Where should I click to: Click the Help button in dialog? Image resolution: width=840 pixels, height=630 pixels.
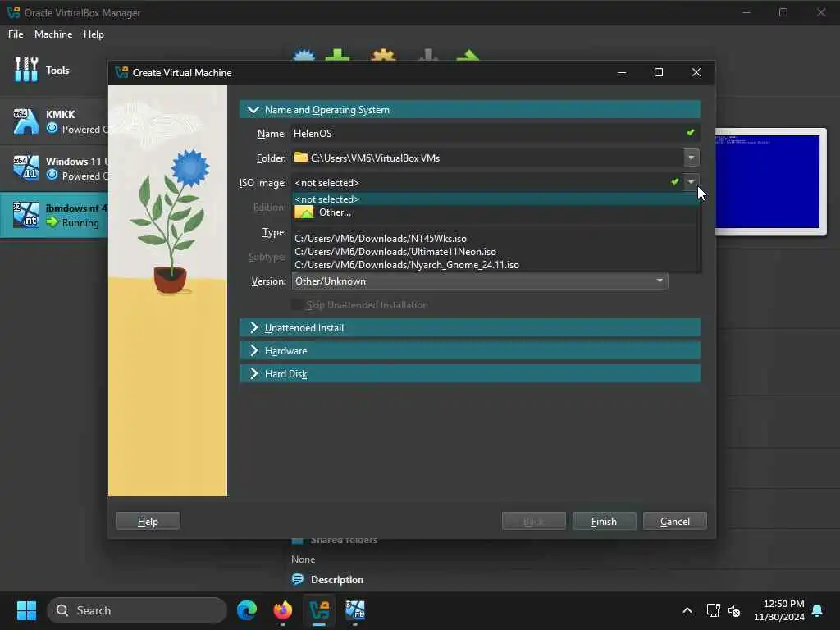(x=148, y=521)
